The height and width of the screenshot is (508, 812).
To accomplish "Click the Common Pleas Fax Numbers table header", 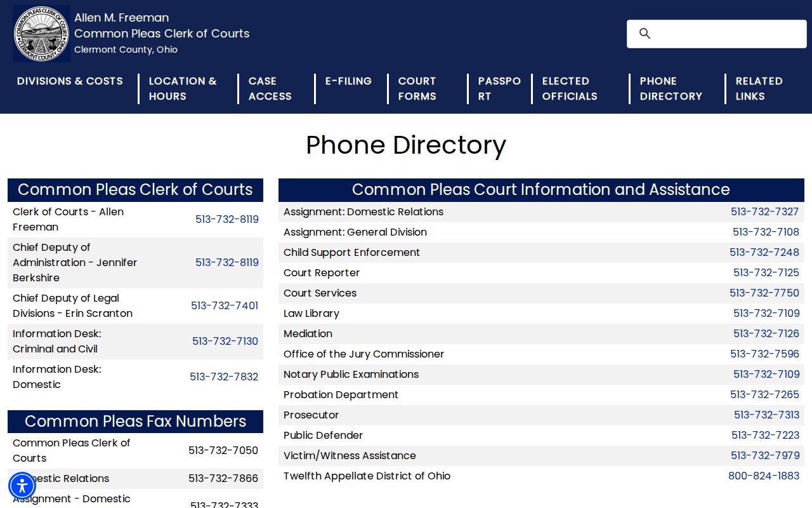I will [135, 422].
